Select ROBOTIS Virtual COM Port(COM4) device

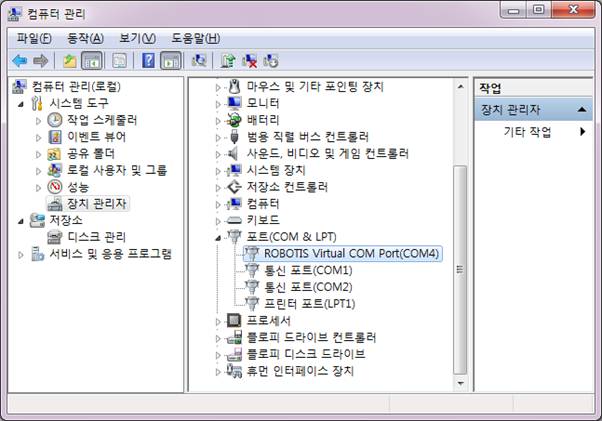(352, 253)
